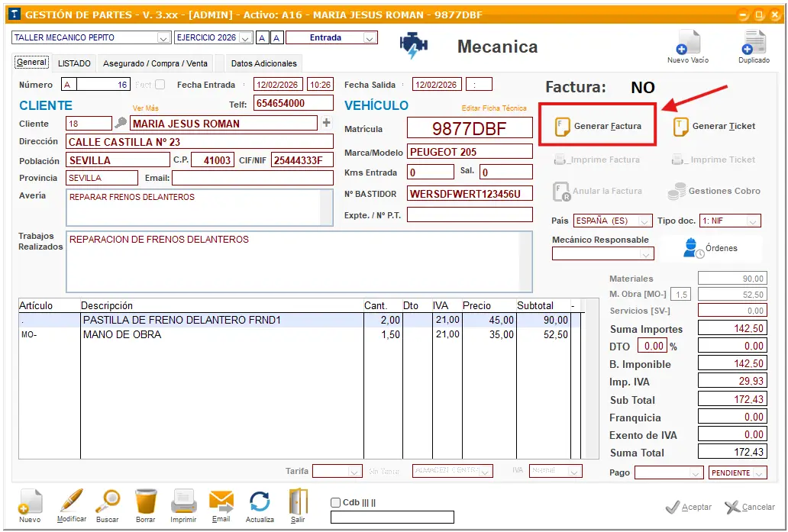Click the Generar Factura button

pos(598,126)
